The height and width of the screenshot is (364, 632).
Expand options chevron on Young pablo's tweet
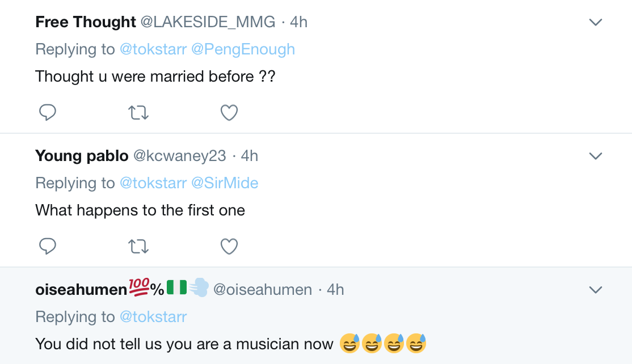click(x=595, y=156)
